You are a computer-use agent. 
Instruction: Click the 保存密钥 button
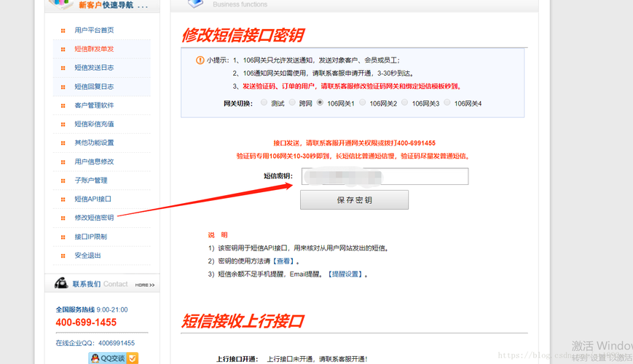pyautogui.click(x=355, y=199)
